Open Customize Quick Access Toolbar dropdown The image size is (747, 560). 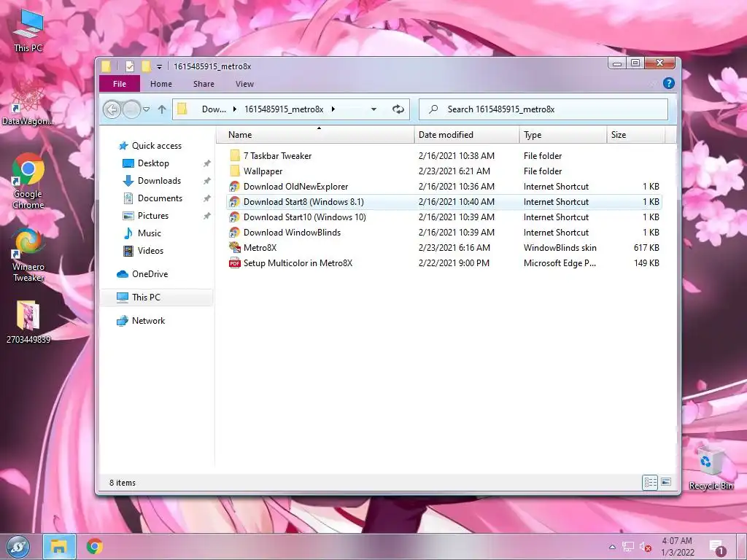pos(159,66)
